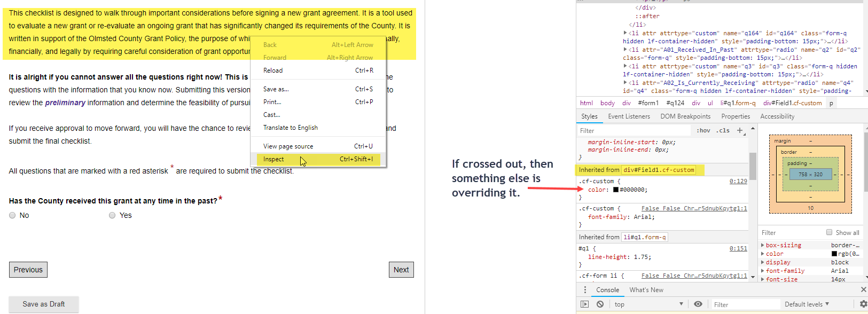
Task: Show the console sidebar panel icon
Action: [585, 304]
